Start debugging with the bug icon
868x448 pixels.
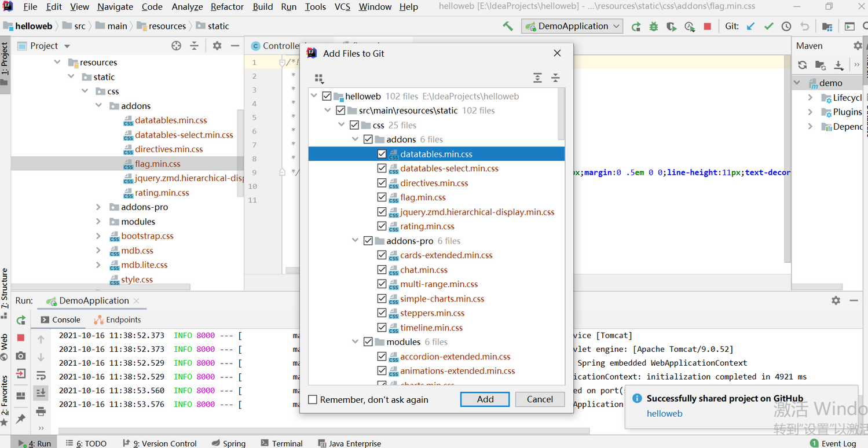pyautogui.click(x=654, y=26)
